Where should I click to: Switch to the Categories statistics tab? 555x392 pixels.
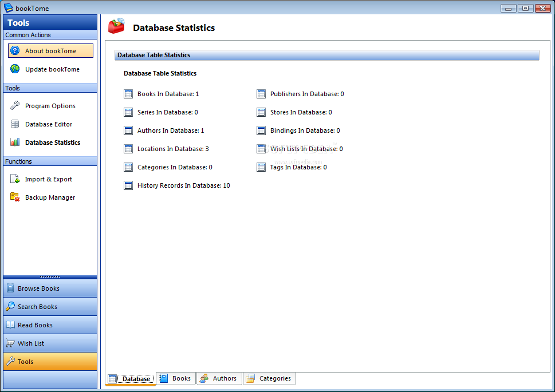269,378
